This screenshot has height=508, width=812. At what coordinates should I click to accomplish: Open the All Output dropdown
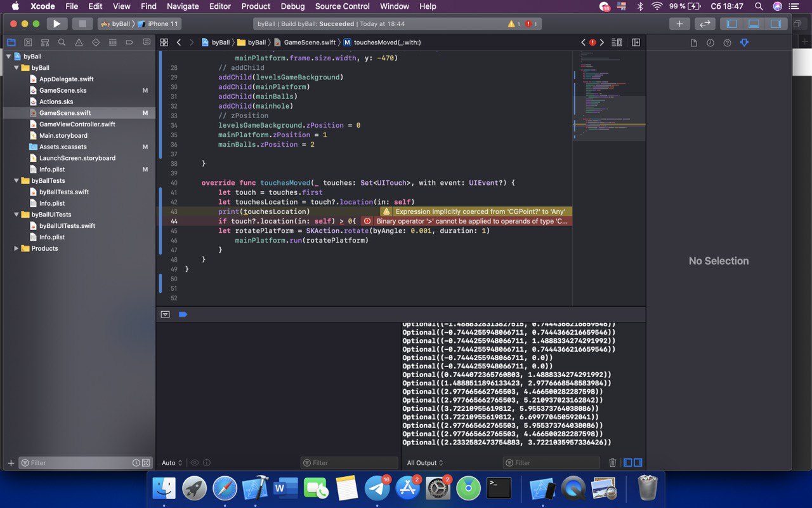[425, 463]
